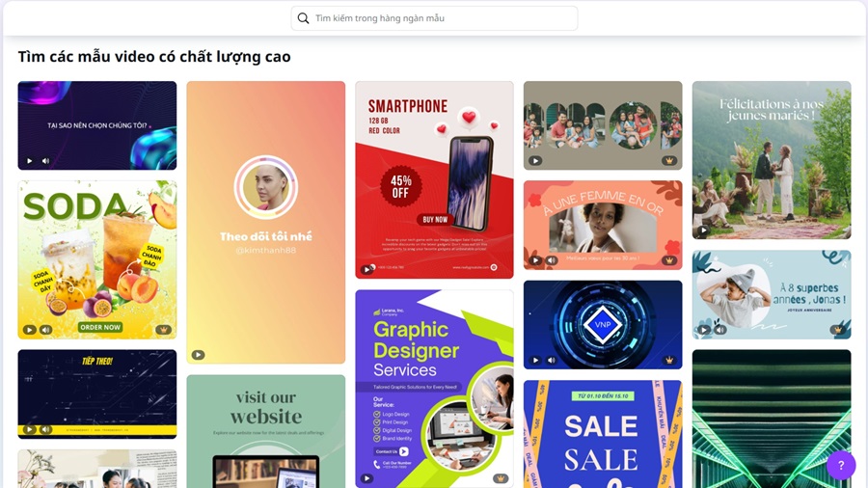868x488 pixels.
Task: Click the magnifier icon in the search bar
Action: (x=303, y=18)
